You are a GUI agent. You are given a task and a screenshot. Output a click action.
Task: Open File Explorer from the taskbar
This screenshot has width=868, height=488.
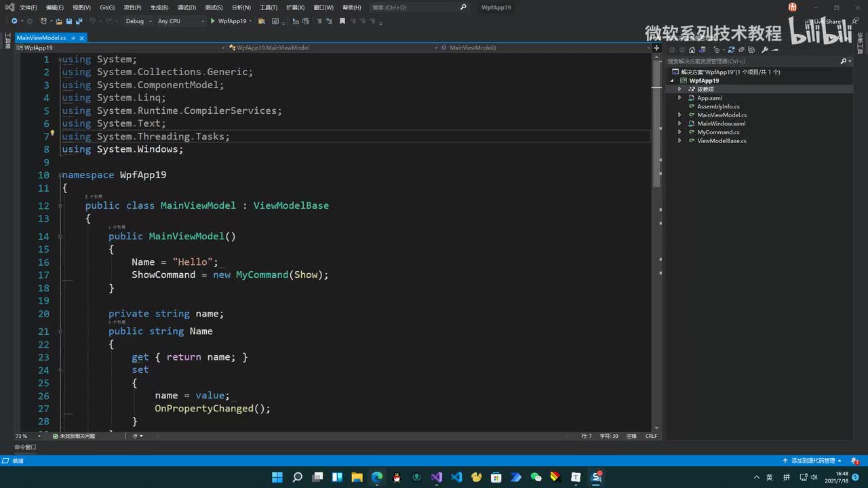[357, 477]
